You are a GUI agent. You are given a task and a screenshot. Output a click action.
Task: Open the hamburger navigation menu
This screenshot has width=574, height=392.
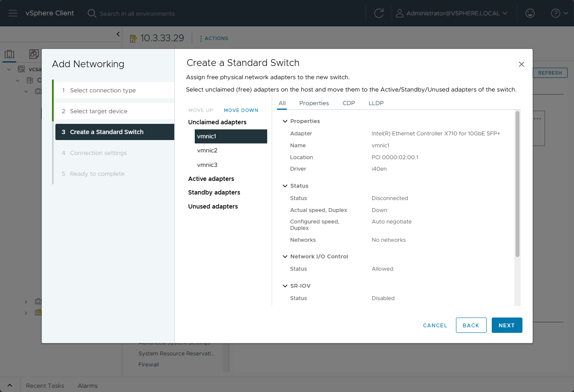click(x=13, y=13)
